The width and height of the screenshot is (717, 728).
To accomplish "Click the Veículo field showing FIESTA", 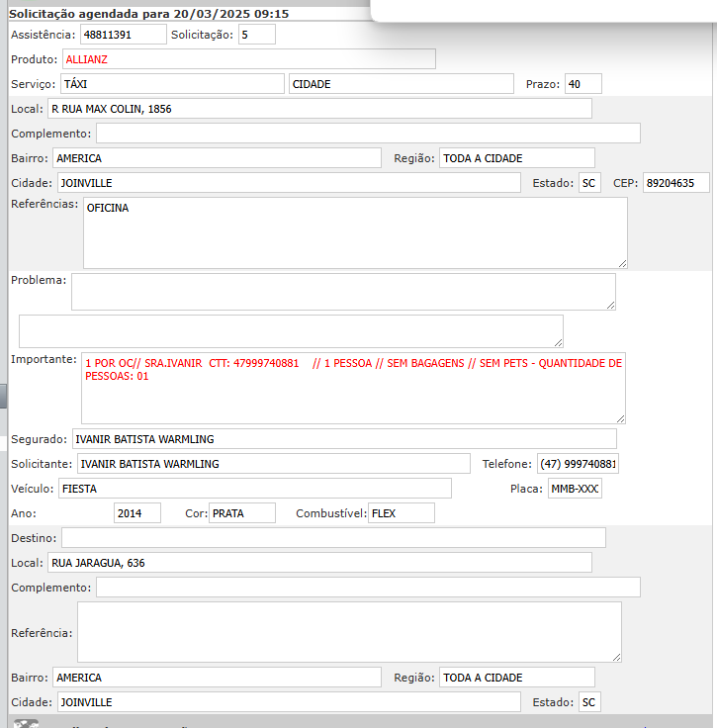I will click(253, 489).
